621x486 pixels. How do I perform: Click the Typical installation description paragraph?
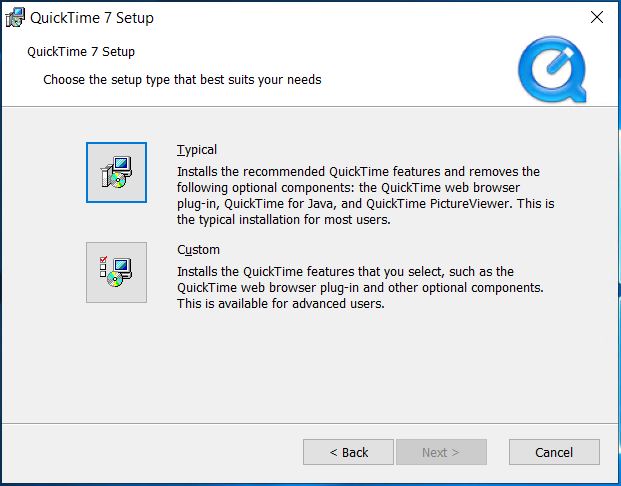[366, 195]
